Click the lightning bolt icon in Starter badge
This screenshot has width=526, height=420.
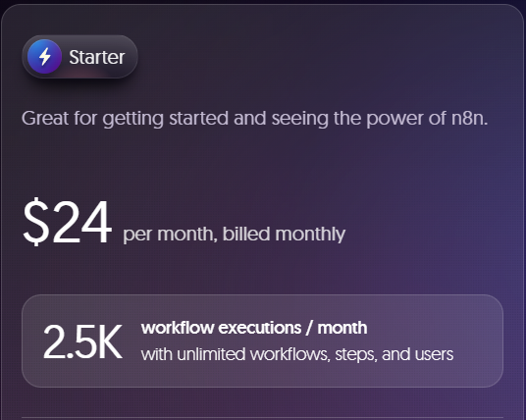click(x=44, y=56)
